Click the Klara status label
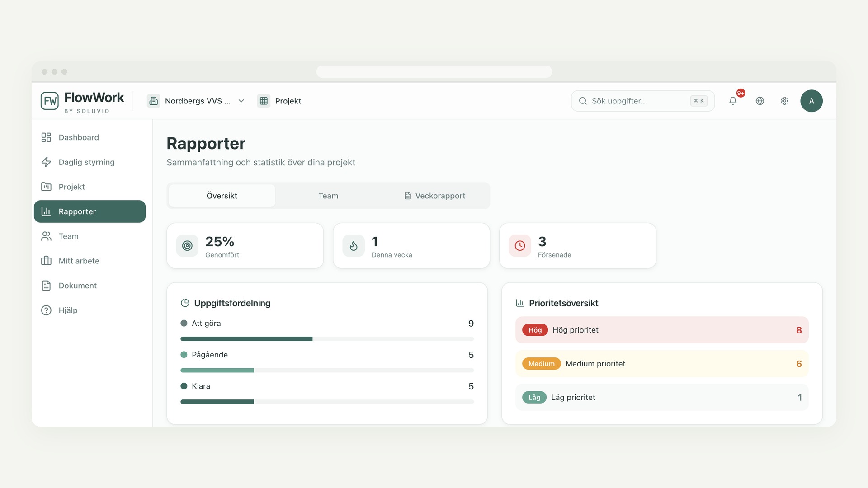This screenshot has height=488, width=868. pyautogui.click(x=201, y=386)
